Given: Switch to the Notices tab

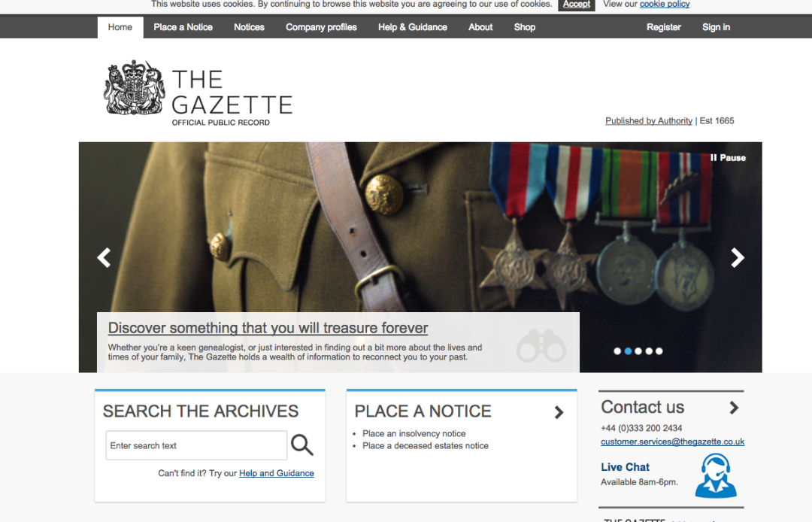Looking at the screenshot, I should (x=249, y=27).
